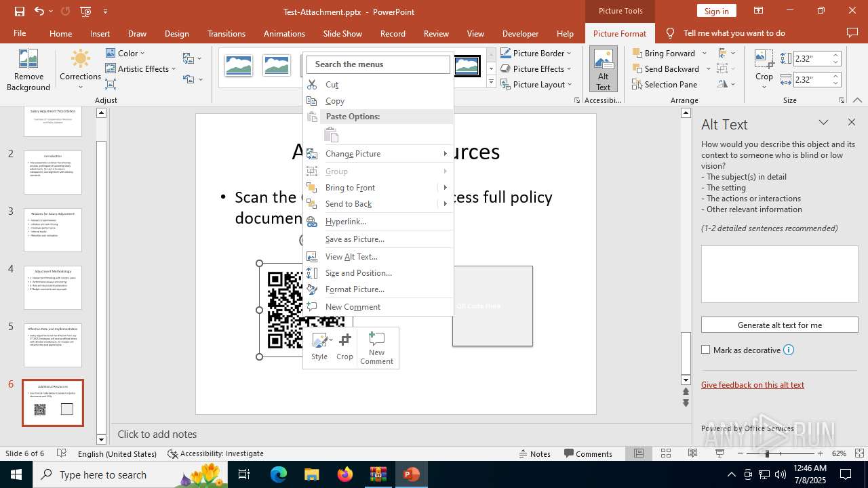This screenshot has width=868, height=488.
Task: Click the Alt Text ribbon button
Action: point(603,70)
